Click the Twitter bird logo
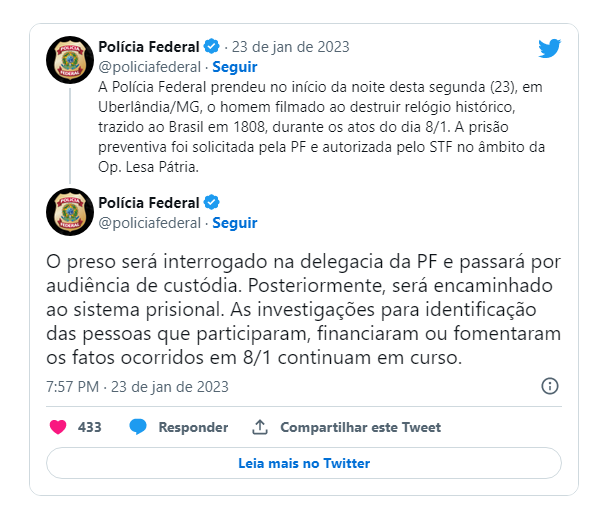607x508 pixels. pos(550,48)
